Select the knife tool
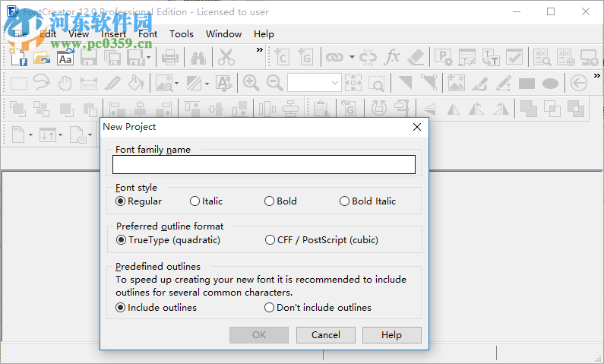Viewport: 604px width, 364px height. (x=112, y=83)
